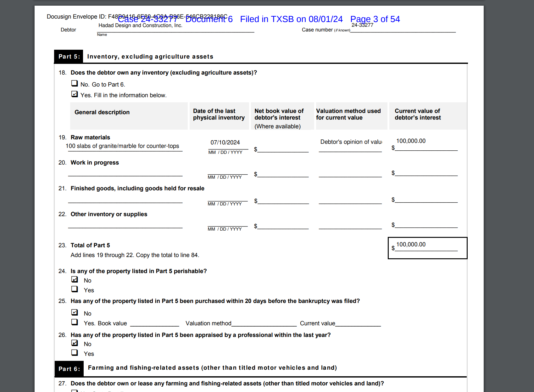Screen dimensions: 534x392
Task: Click Work in progress valuation method field
Action: click(350, 173)
